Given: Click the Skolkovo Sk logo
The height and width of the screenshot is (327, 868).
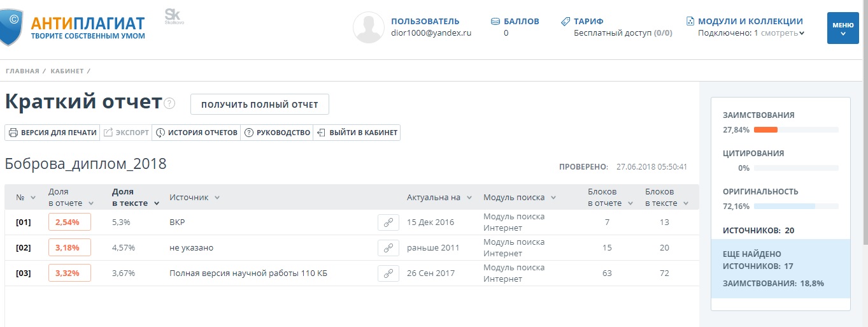Looking at the screenshot, I should tap(172, 15).
